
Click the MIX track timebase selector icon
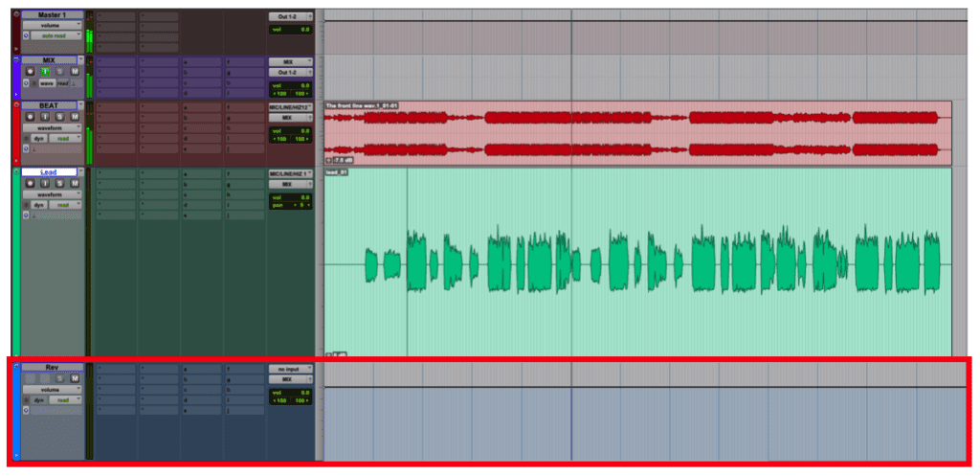[26, 83]
